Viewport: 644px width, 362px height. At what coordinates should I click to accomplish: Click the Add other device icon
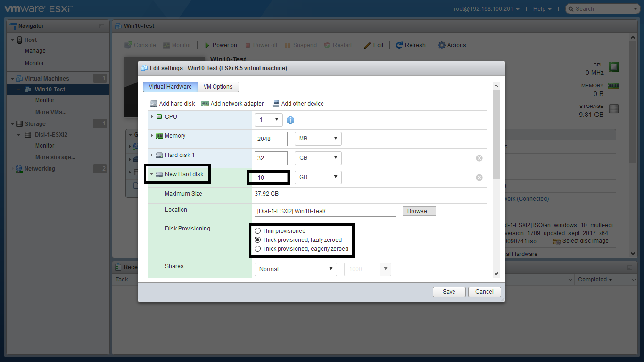pyautogui.click(x=276, y=104)
